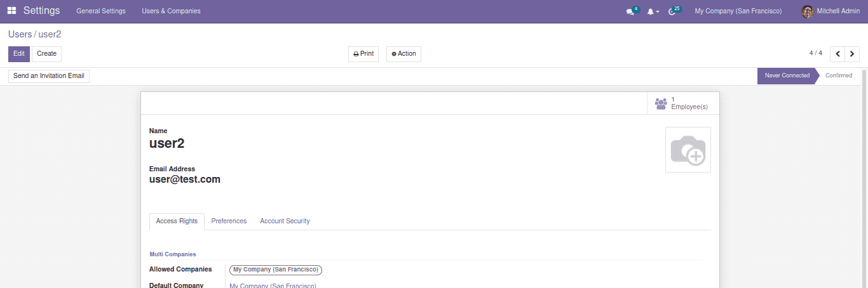Viewport: 868px width, 288px height.
Task: Open the apps grid home menu
Action: click(12, 11)
